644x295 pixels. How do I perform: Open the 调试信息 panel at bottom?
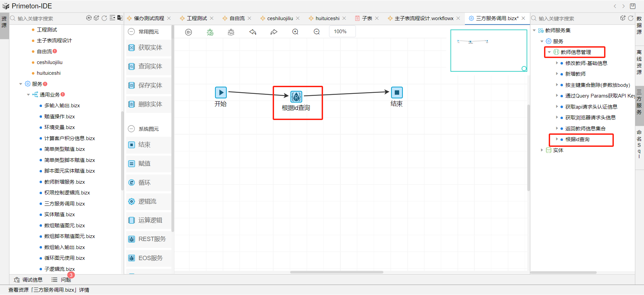29,280
